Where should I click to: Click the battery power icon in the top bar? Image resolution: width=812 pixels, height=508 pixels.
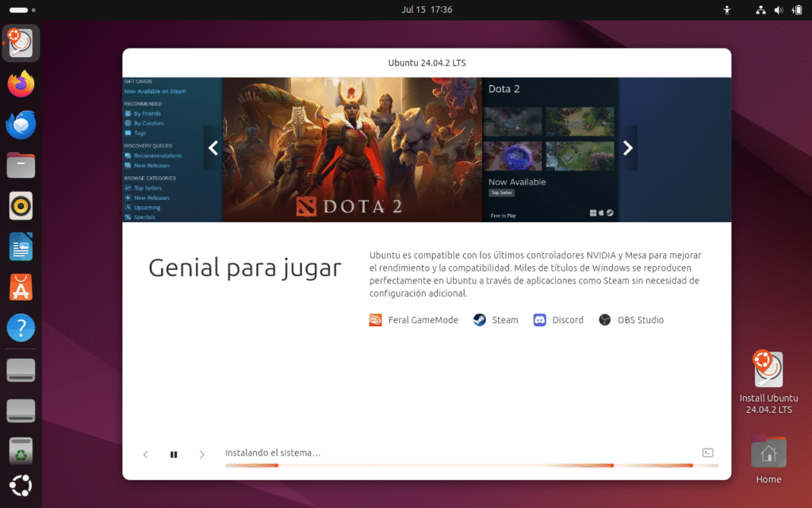click(797, 10)
